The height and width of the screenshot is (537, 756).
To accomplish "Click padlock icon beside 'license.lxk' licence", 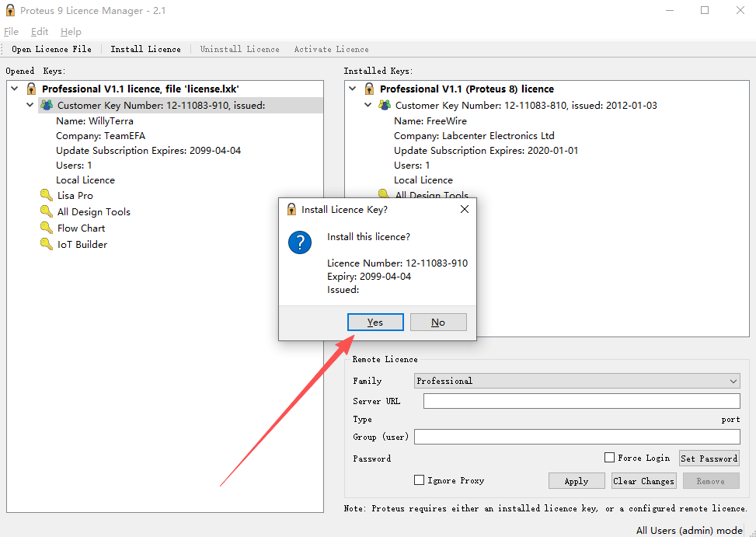I will (x=31, y=89).
